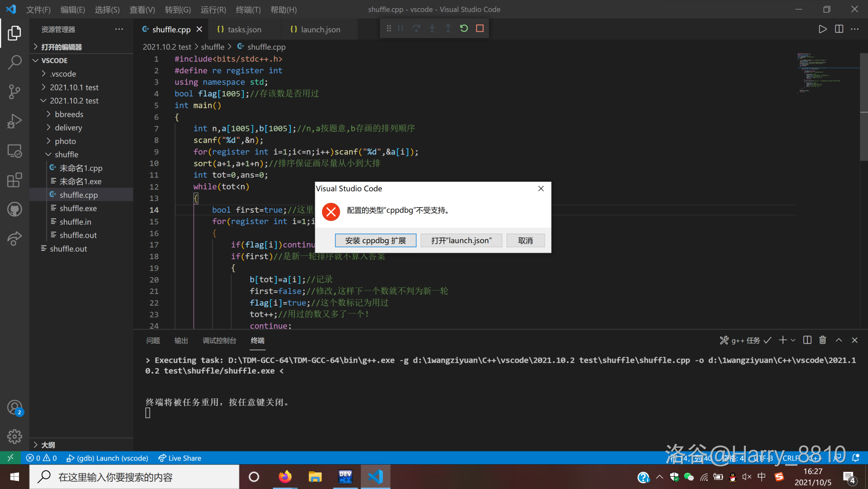Click the green Restart debugging icon
The width and height of the screenshot is (868, 489).
(x=464, y=29)
